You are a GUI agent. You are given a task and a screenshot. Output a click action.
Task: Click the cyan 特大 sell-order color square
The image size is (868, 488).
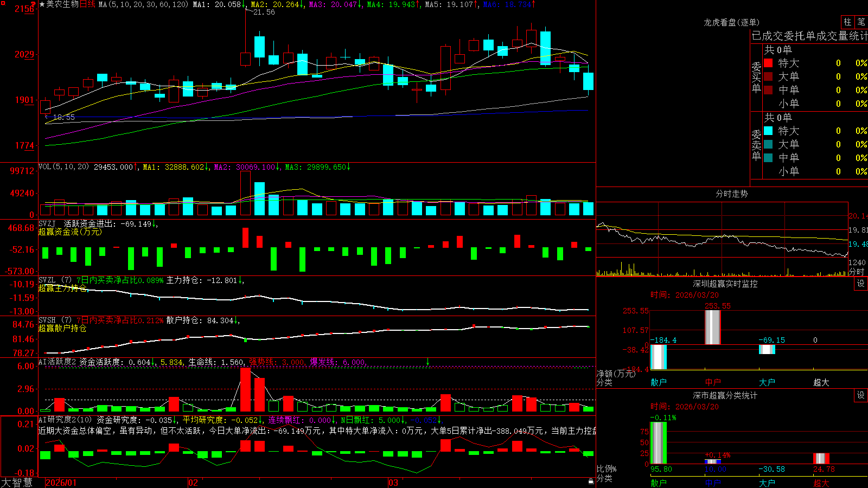tap(768, 131)
